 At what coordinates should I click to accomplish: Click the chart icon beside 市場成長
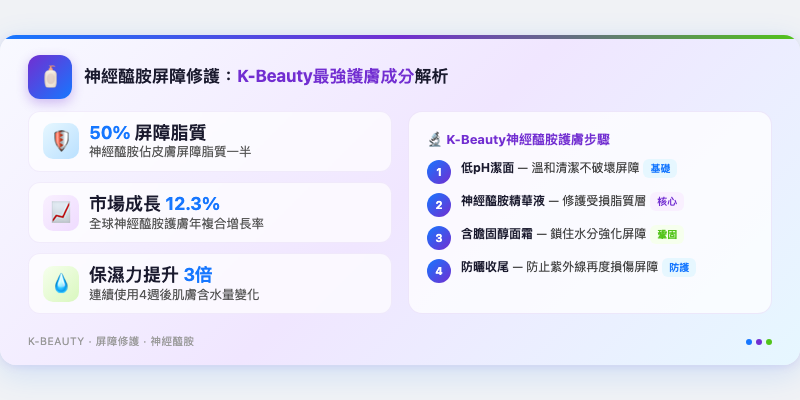61,212
